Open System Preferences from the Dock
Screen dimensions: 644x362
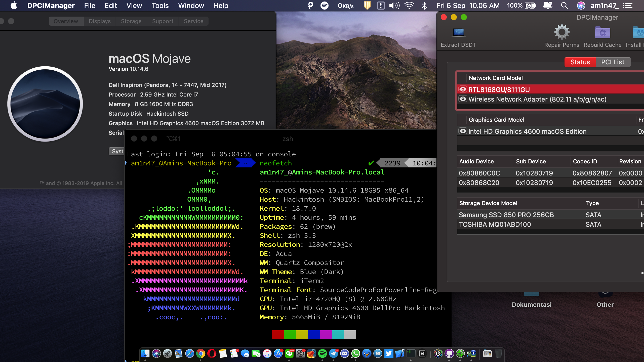tap(300, 353)
